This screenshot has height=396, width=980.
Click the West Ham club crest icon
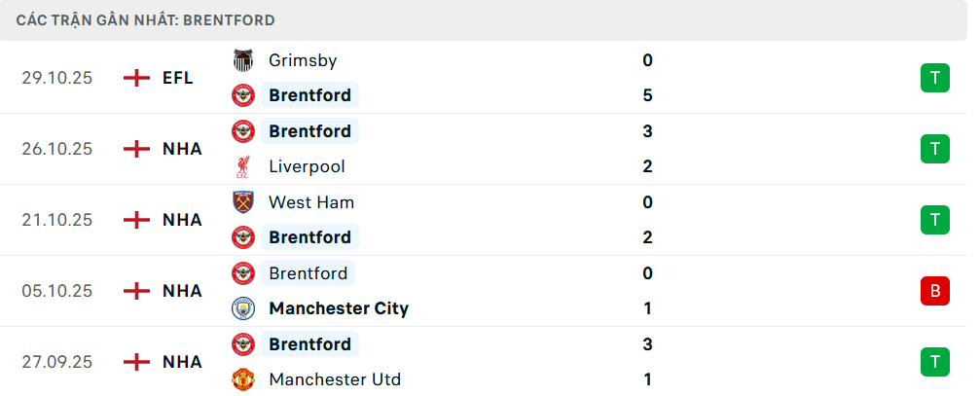pos(242,202)
